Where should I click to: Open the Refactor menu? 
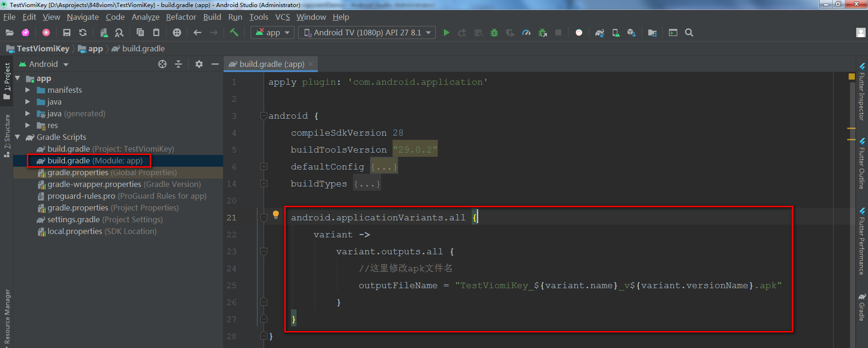[181, 17]
